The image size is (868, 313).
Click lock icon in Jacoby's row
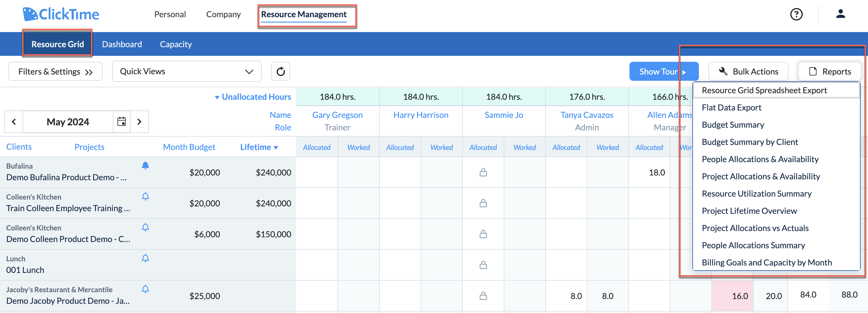[x=483, y=296]
